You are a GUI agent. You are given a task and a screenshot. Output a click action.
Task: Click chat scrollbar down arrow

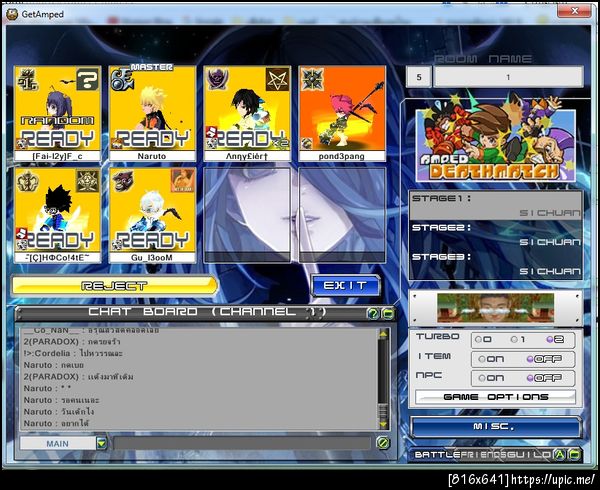tap(383, 425)
